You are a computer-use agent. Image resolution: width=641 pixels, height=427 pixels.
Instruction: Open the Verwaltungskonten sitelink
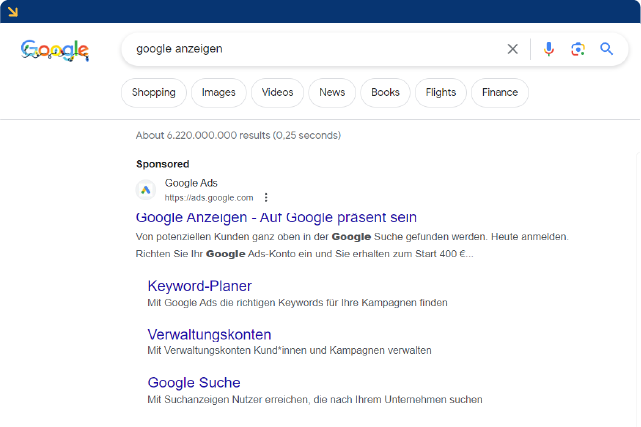click(209, 335)
